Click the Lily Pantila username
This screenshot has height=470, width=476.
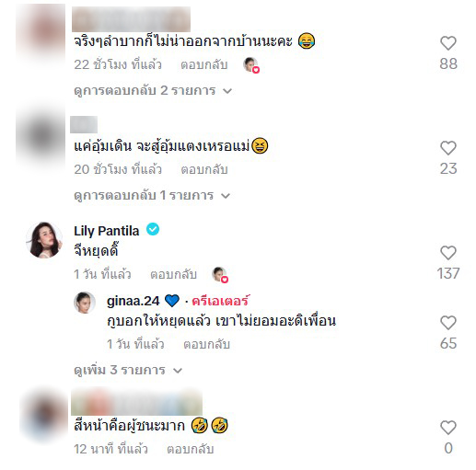107,231
